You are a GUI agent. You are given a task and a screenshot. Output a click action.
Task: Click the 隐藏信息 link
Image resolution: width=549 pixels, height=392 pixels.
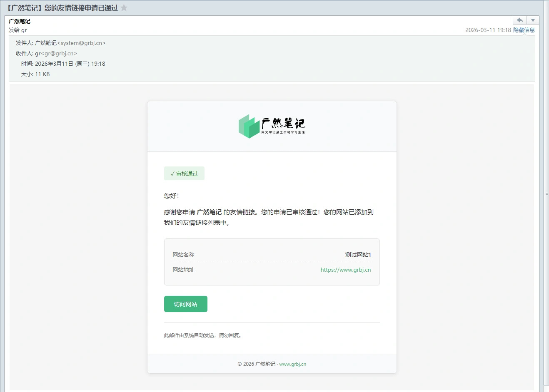click(x=524, y=30)
